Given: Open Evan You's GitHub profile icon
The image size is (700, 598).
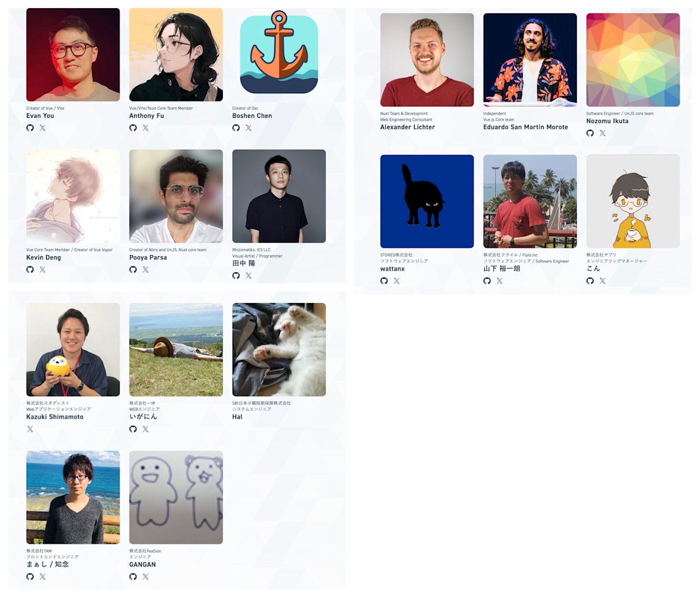Looking at the screenshot, I should click(x=30, y=128).
